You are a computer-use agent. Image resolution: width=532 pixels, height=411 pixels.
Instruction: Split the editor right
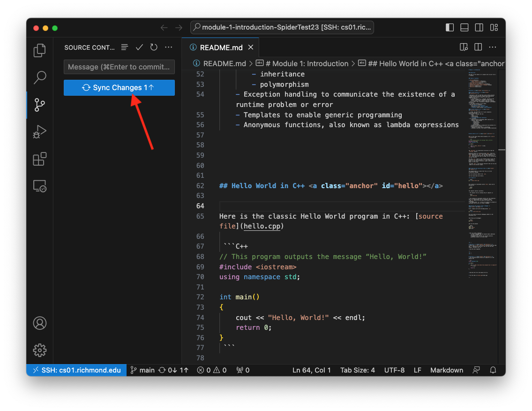(478, 47)
